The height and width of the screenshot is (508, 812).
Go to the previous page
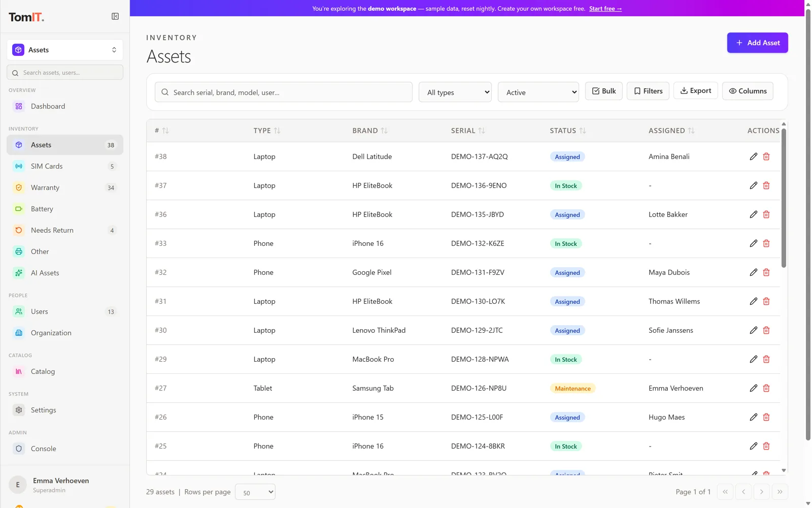pyautogui.click(x=743, y=492)
